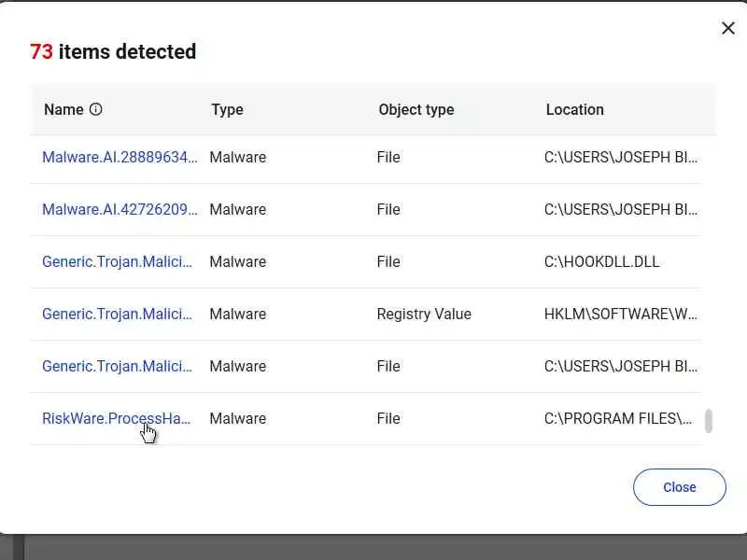Open the Generic.Trojan link for C:\HOOKDLL.DLL
Screen dimensions: 747x560
pyautogui.click(x=118, y=261)
